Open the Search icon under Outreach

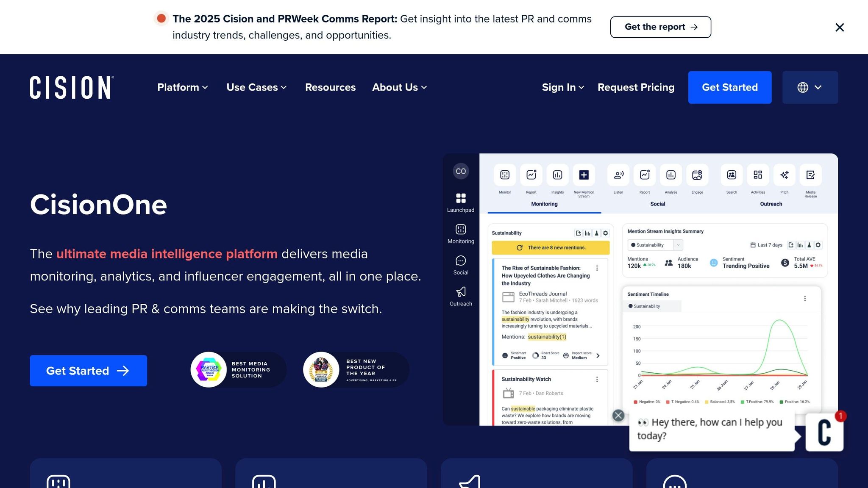tap(732, 175)
